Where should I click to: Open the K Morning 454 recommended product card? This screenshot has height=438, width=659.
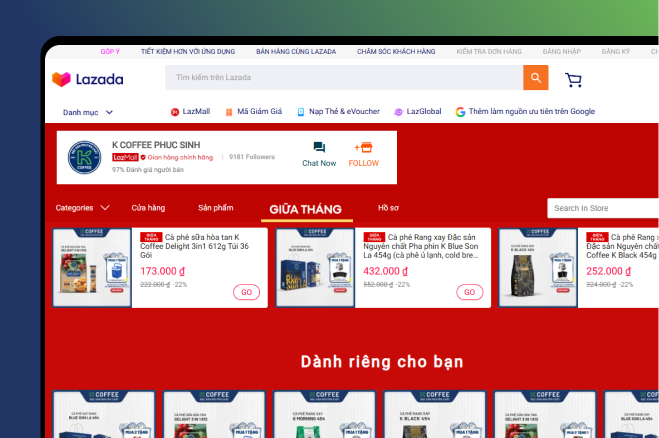(324, 414)
